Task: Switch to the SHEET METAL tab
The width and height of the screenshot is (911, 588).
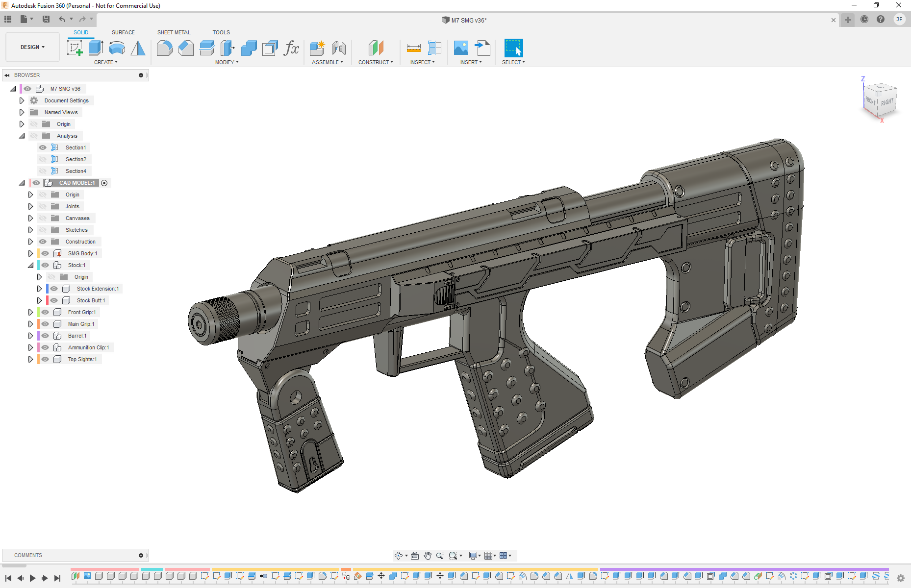Action: [x=174, y=32]
